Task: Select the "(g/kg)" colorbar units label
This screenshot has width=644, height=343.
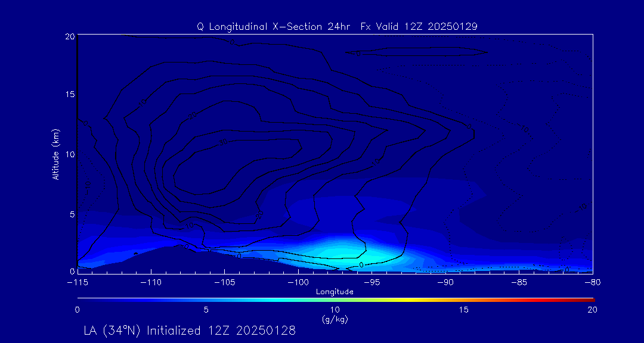Action: pyautogui.click(x=335, y=319)
